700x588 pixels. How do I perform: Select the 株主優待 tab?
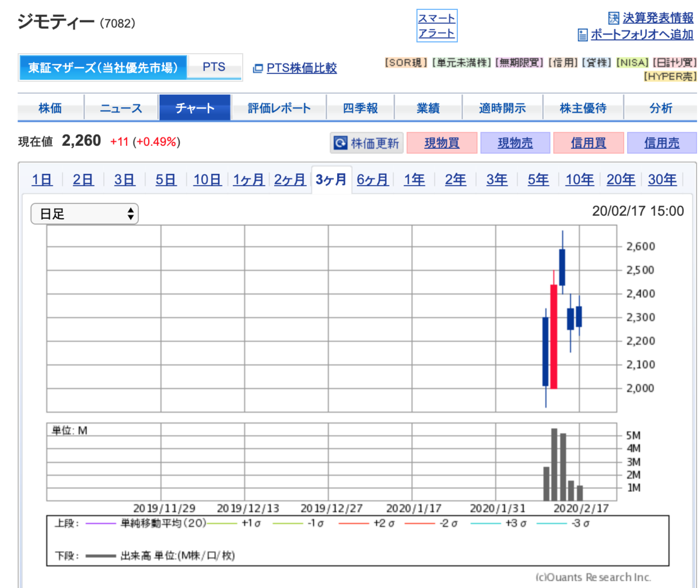583,108
